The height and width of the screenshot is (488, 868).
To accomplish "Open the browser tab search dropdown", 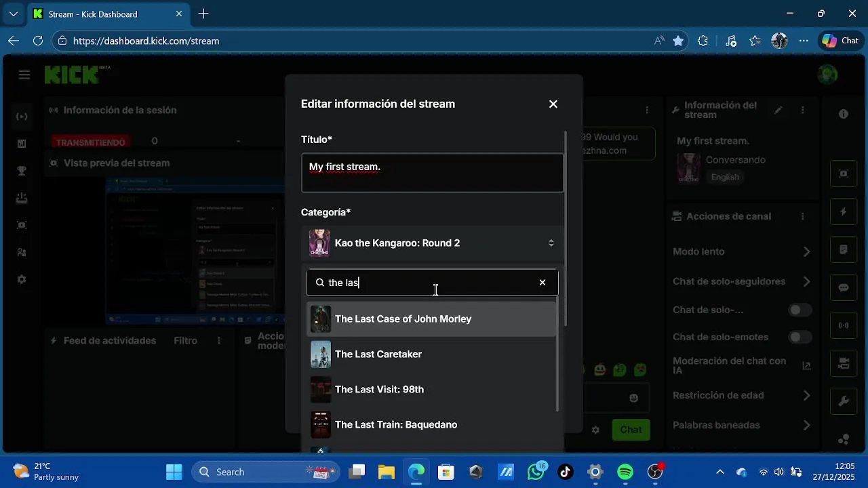I will pos(14,14).
